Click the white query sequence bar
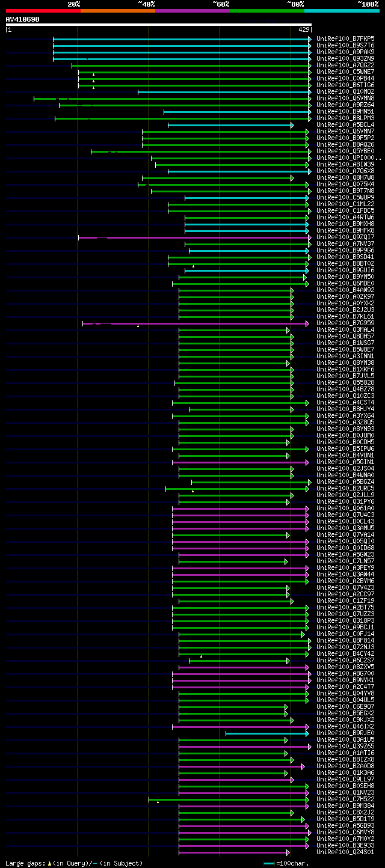This screenshot has width=385, height=868. point(159,25)
